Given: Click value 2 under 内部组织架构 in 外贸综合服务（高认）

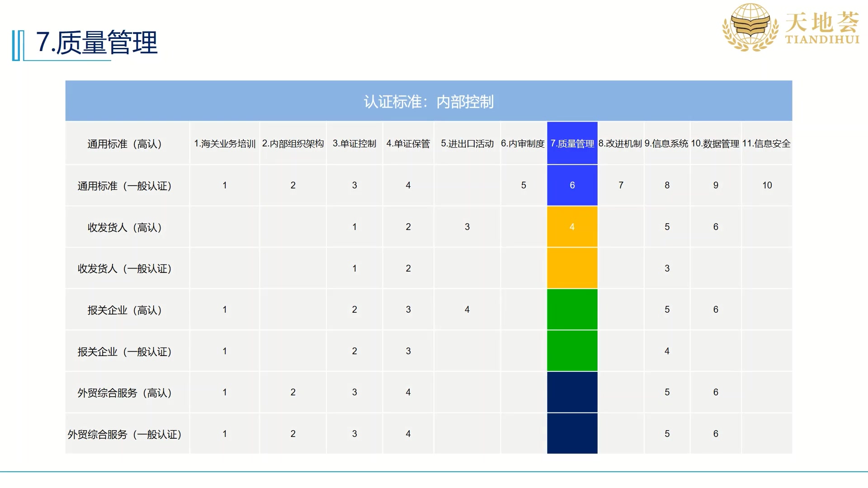Looking at the screenshot, I should coord(293,392).
